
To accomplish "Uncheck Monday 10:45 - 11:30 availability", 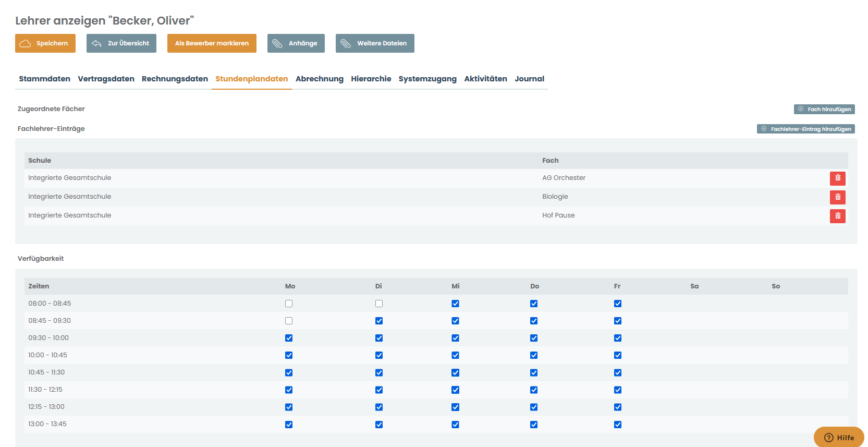I will point(289,372).
